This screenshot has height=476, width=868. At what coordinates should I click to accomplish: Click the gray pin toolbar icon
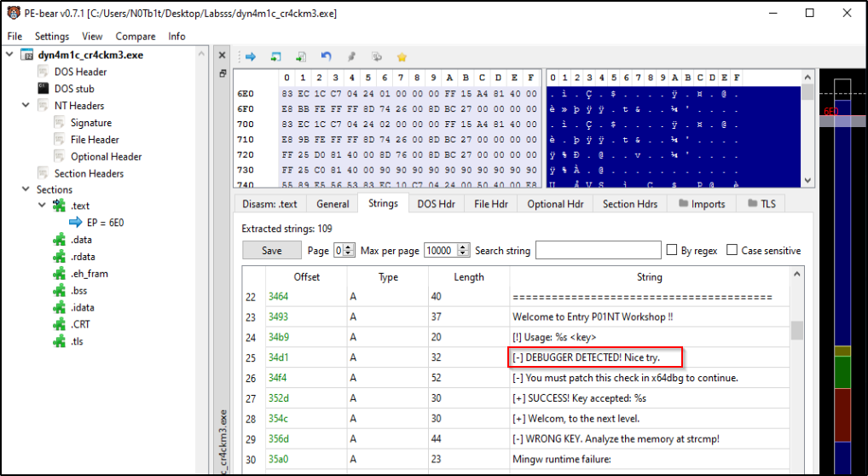(351, 56)
